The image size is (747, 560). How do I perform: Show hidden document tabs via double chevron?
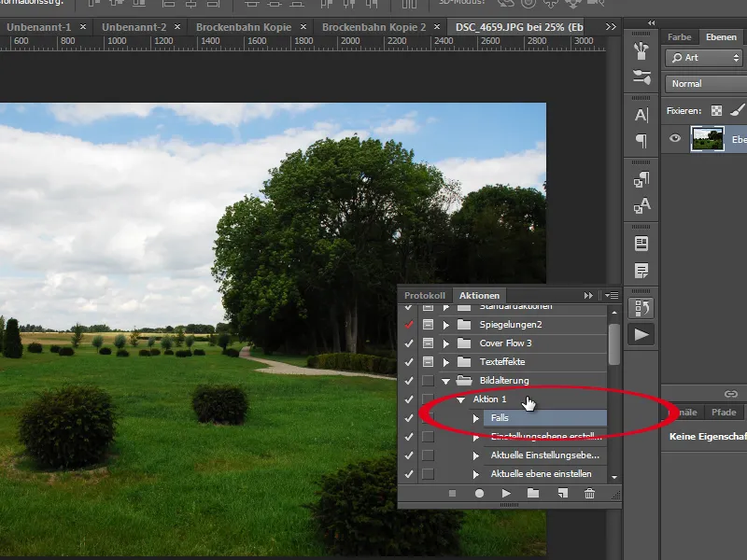tap(611, 27)
